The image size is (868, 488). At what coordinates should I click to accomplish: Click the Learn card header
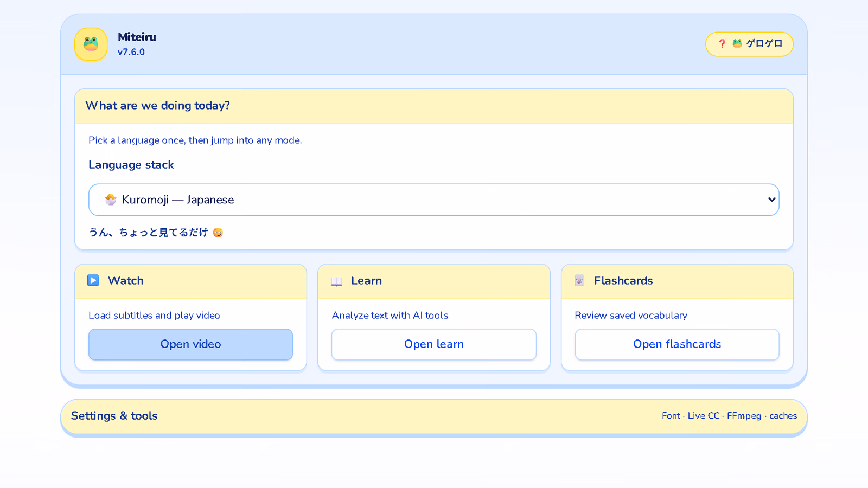[x=434, y=281]
